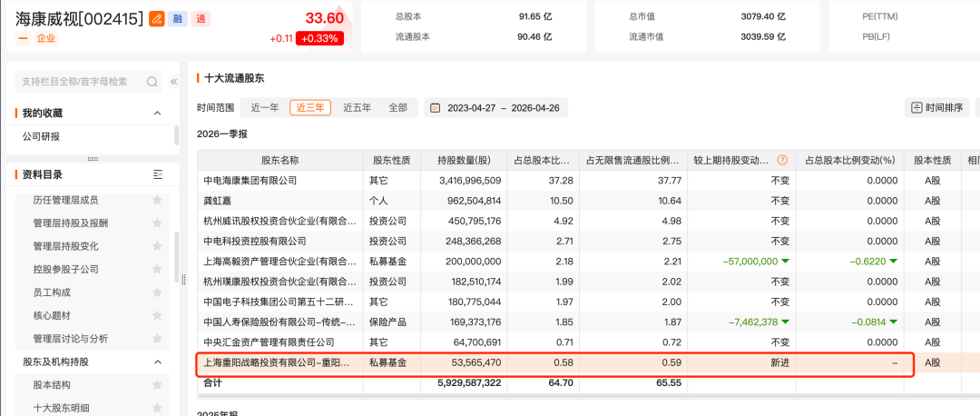Switch to the 近五年 time range
980x416 pixels.
point(357,107)
